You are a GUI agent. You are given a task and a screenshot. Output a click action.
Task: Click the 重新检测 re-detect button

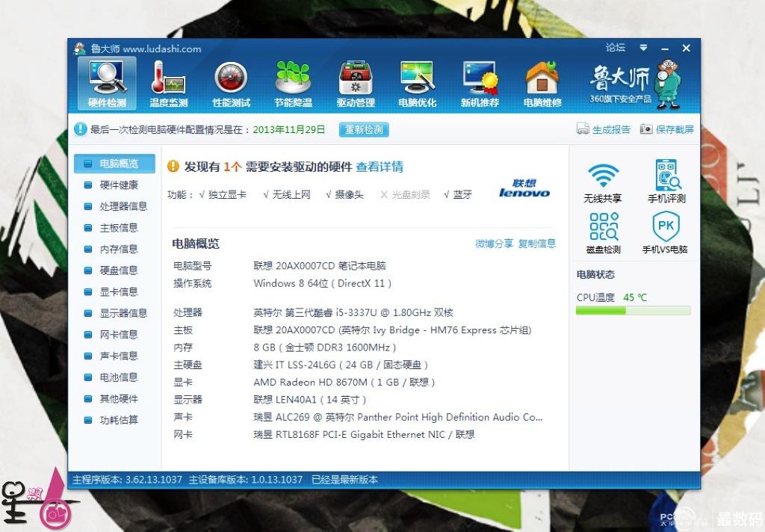point(364,129)
